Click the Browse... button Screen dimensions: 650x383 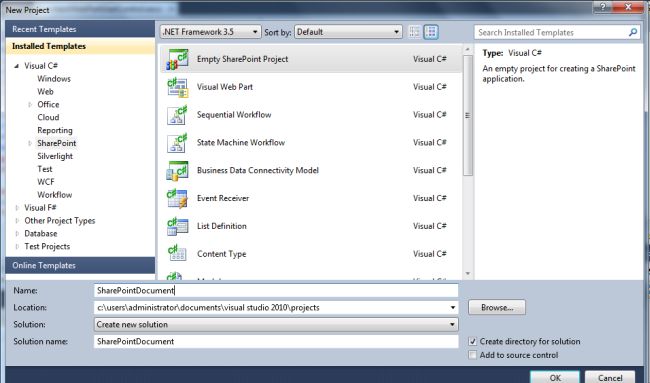coord(497,308)
